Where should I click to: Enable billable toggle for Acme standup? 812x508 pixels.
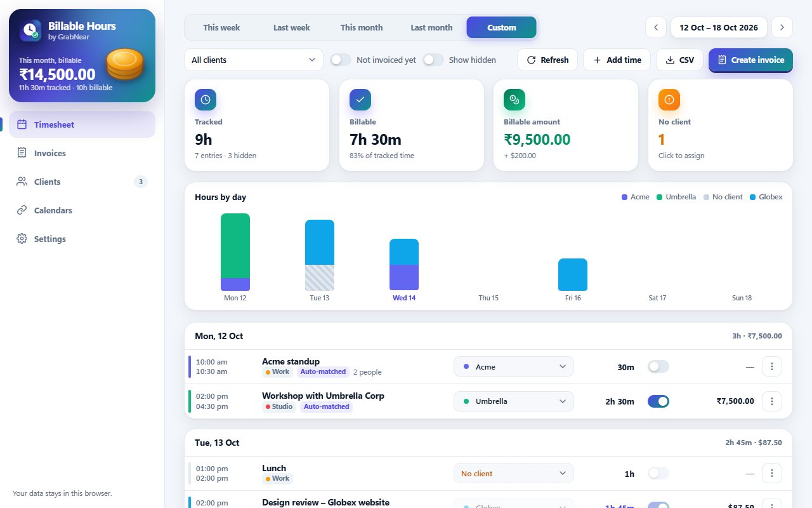coord(658,366)
